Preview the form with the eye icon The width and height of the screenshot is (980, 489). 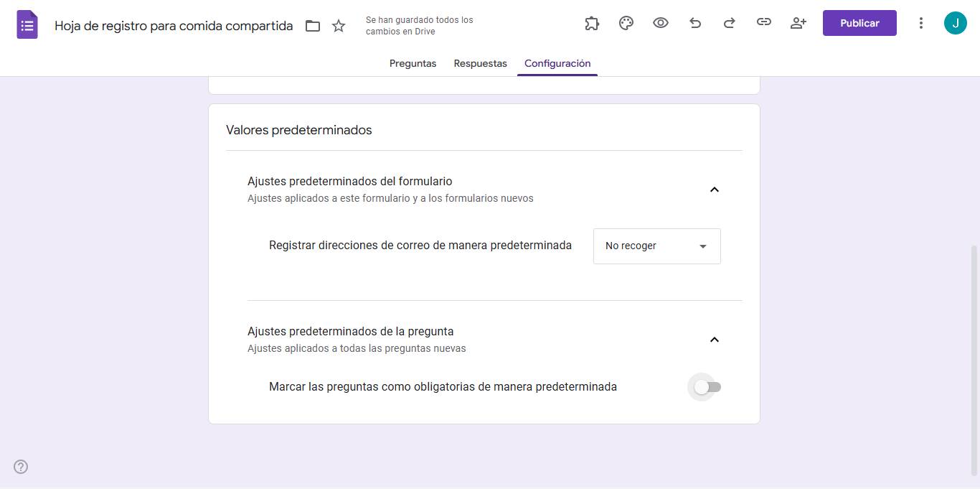point(660,22)
